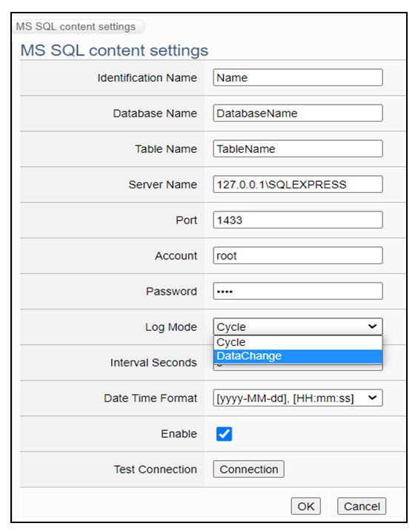Image resolution: width=418 pixels, height=532 pixels.
Task: Select the Table Name text box
Action: click(x=298, y=148)
